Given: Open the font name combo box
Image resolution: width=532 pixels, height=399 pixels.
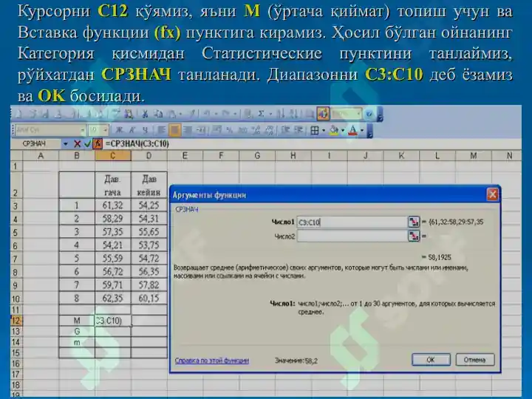Looking at the screenshot, I should click(50, 130).
